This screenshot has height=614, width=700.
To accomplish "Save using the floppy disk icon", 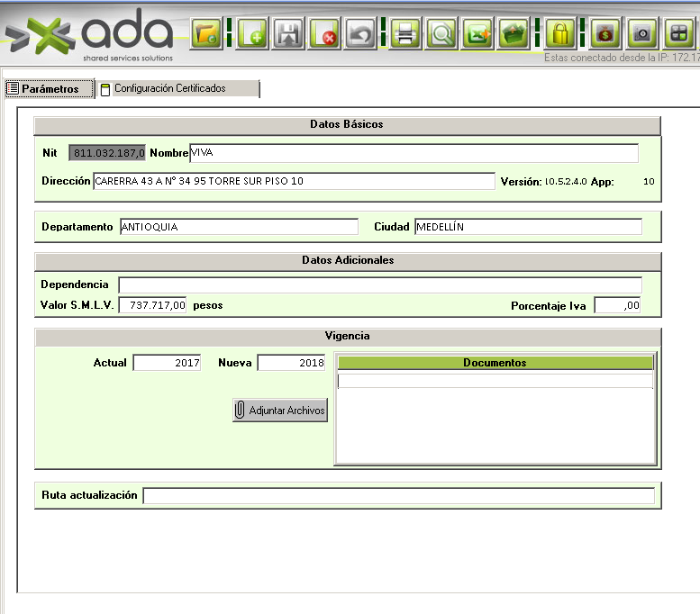I will (288, 34).
